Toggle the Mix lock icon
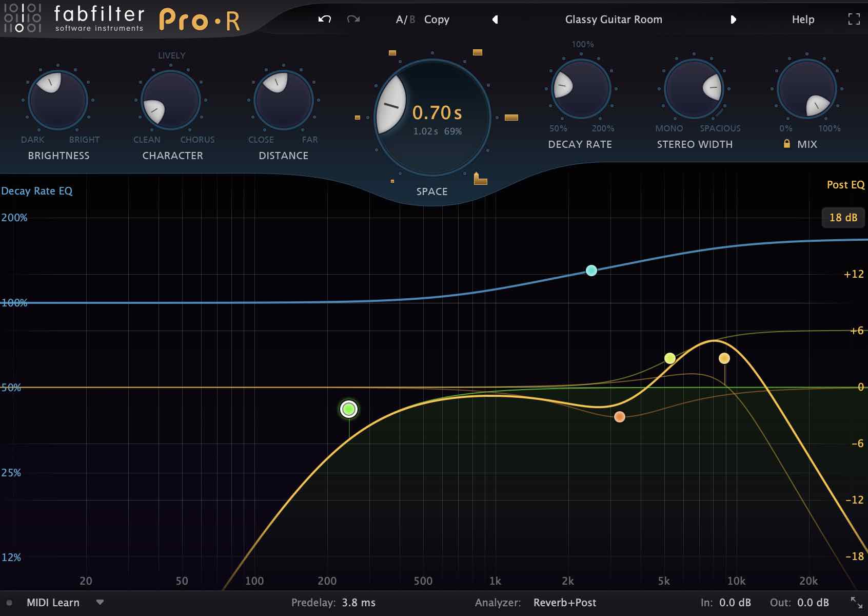This screenshot has width=868, height=616. coord(787,144)
